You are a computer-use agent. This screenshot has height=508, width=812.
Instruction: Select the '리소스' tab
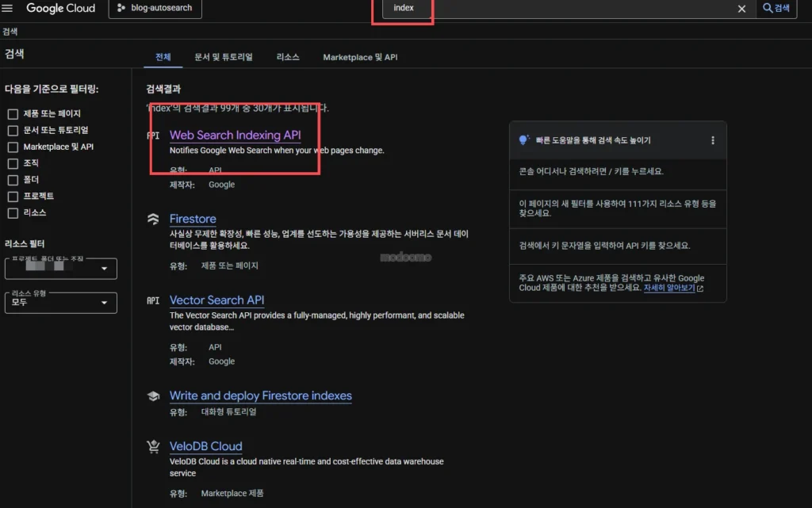(x=288, y=57)
